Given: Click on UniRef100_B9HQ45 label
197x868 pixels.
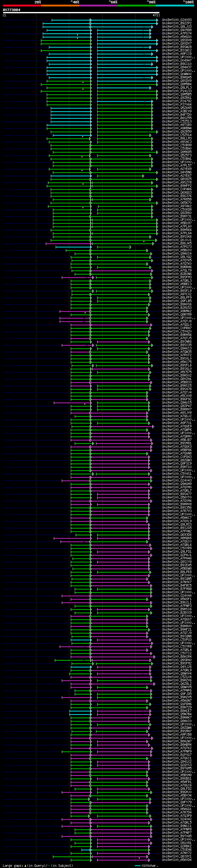Looking at the screenshot, I should [x=177, y=78].
